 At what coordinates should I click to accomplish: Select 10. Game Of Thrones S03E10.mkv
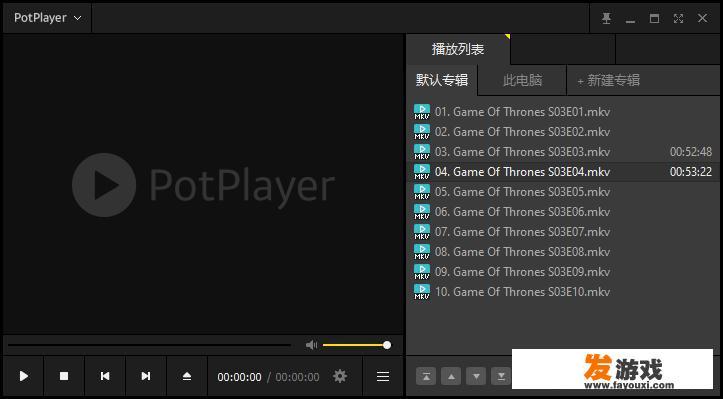[563, 292]
